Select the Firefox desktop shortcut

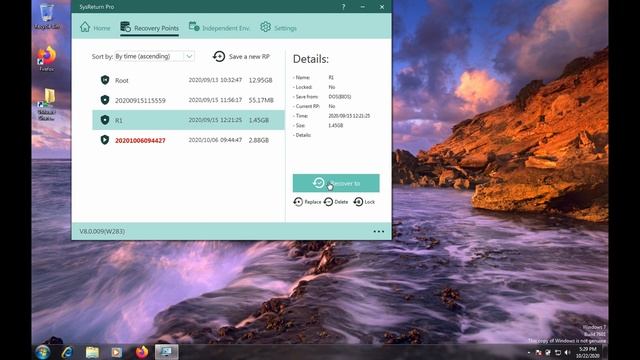coord(47,59)
